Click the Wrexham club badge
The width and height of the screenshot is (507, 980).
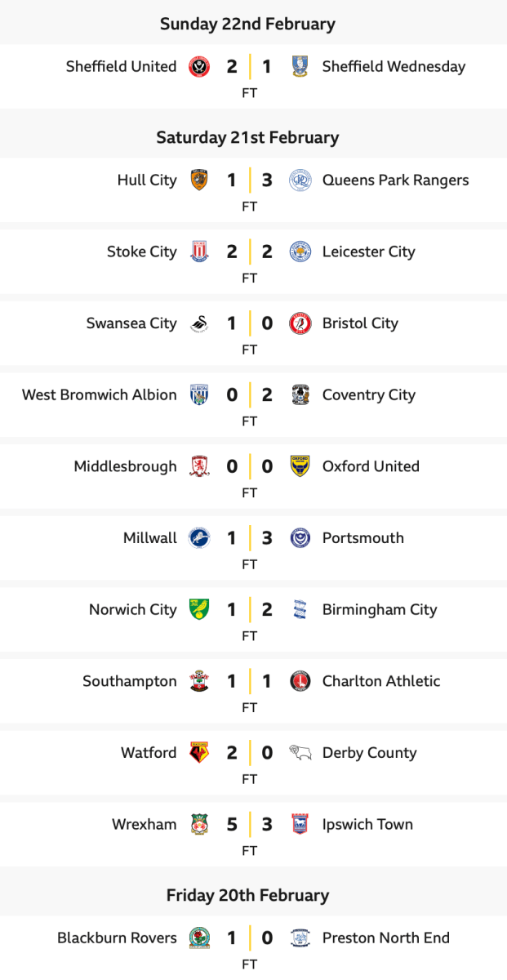pos(198,825)
